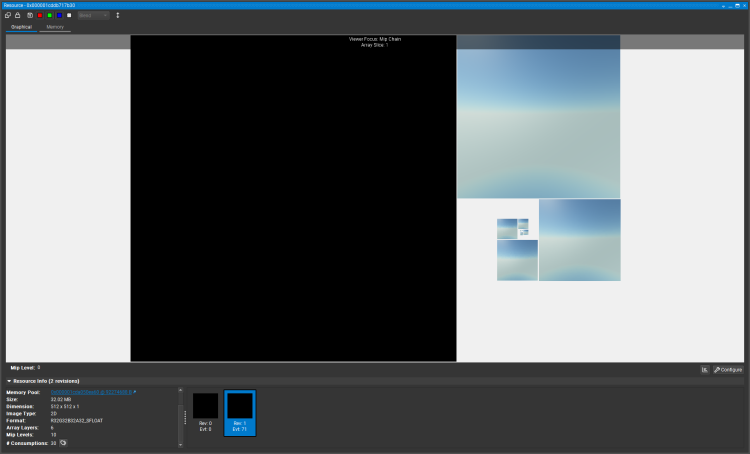Open the Memory Pool address link

91,392
